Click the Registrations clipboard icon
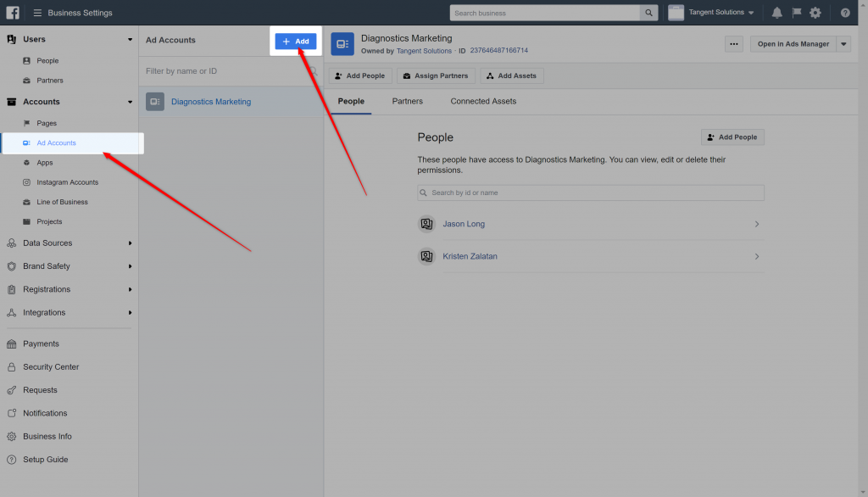The width and height of the screenshot is (868, 497). pyautogui.click(x=12, y=289)
